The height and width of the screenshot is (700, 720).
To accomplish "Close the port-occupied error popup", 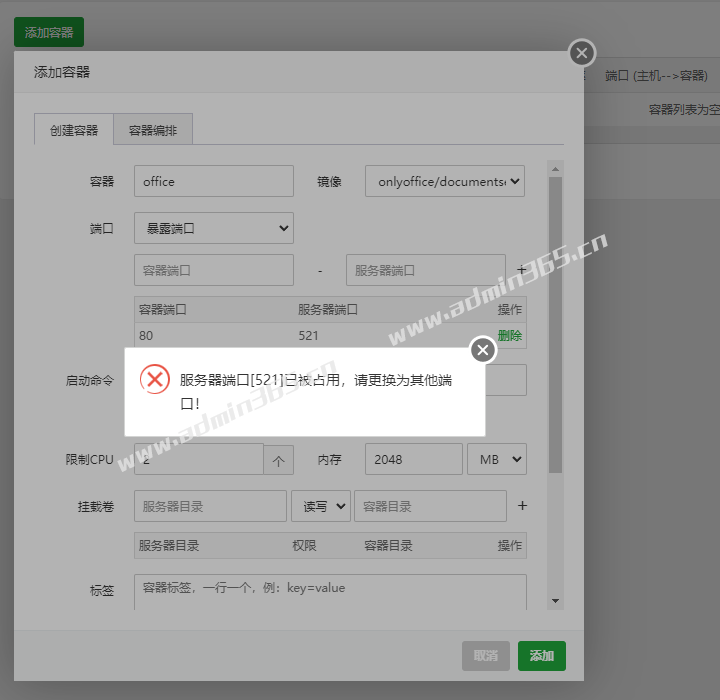I will [483, 350].
